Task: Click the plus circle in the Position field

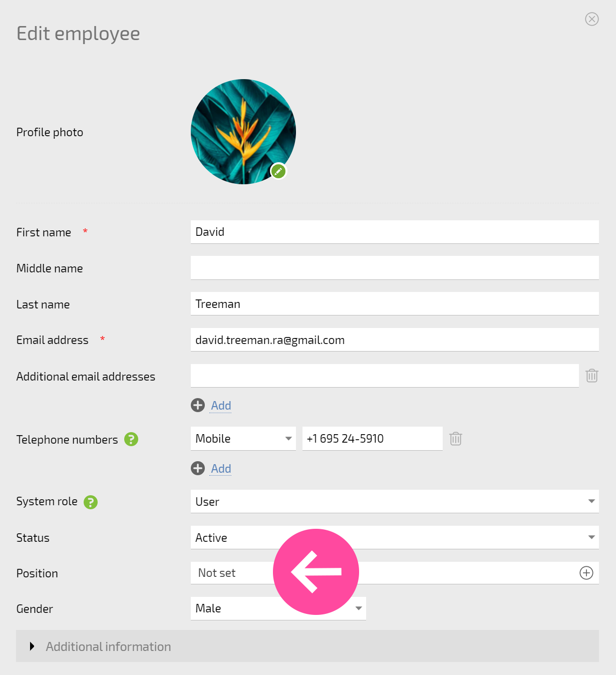Action: point(586,573)
